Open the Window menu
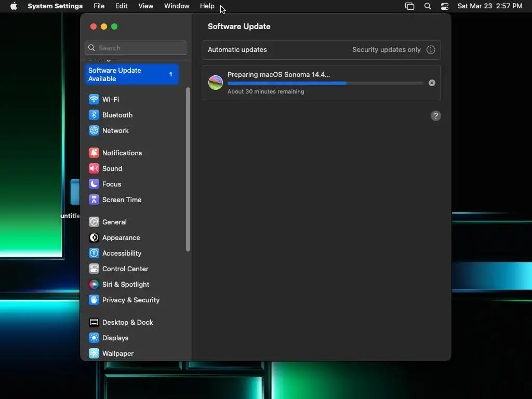Image resolution: width=532 pixels, height=399 pixels. pos(177,6)
